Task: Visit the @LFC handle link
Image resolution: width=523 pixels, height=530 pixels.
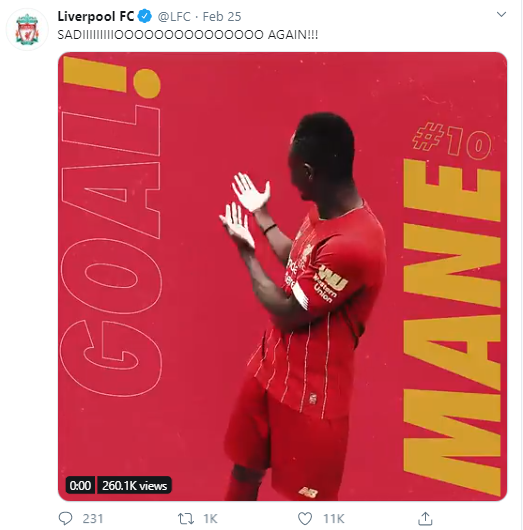Action: click(174, 17)
